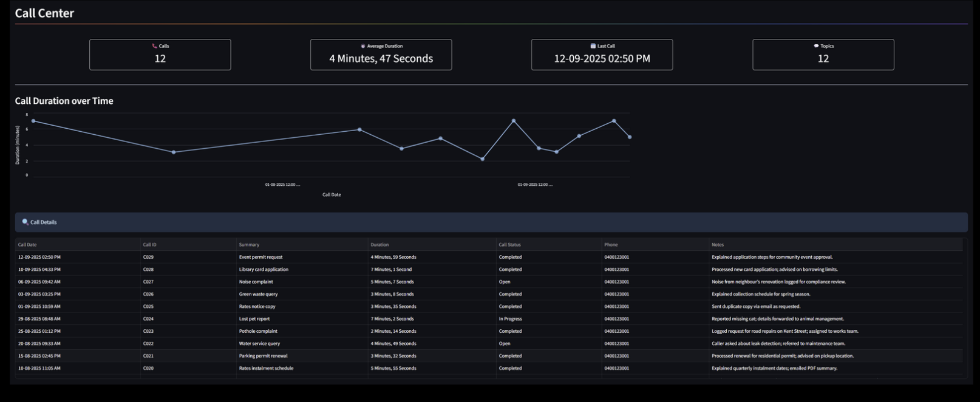
Task: Select the C029 Event permit request row
Action: (x=260, y=257)
